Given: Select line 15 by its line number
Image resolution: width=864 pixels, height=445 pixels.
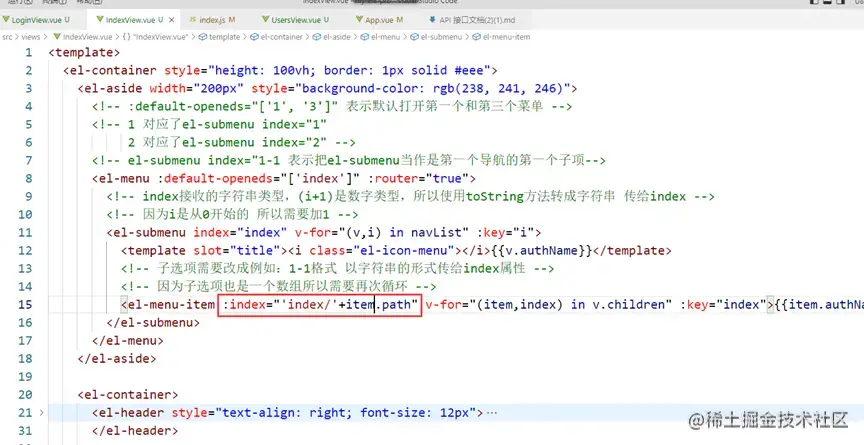Looking at the screenshot, I should (25, 305).
